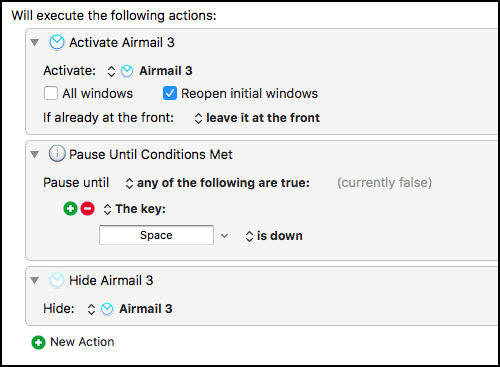Click the green New Action plus icon
This screenshot has height=367, width=500.
[38, 342]
